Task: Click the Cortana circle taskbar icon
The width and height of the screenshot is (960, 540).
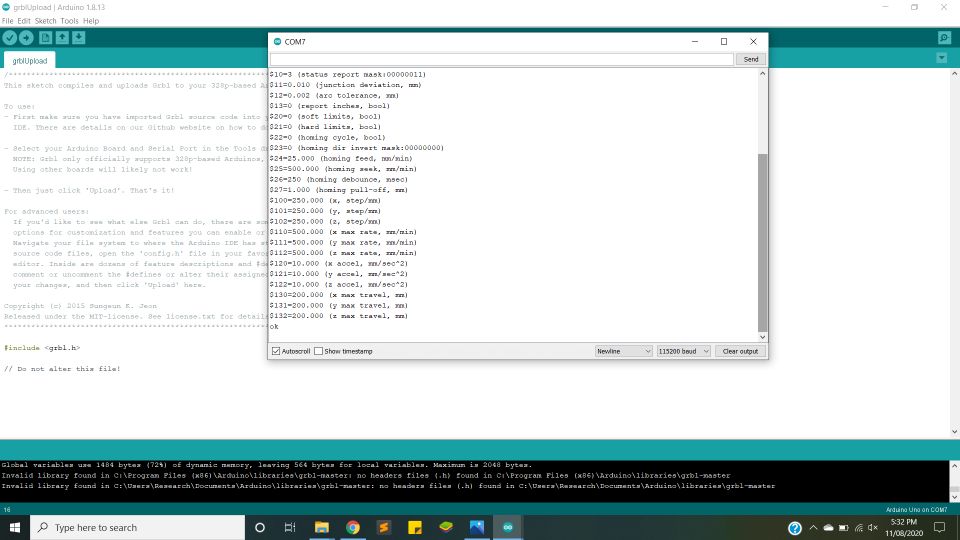Action: point(260,527)
